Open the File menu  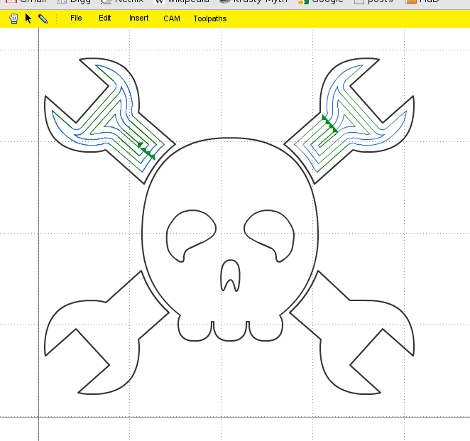76,18
